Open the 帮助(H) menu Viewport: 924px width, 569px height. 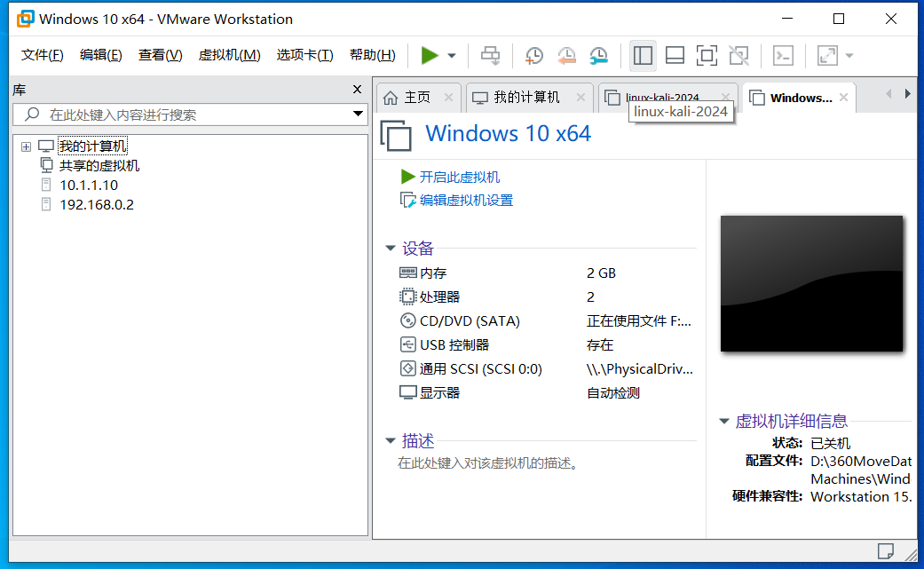pos(373,55)
